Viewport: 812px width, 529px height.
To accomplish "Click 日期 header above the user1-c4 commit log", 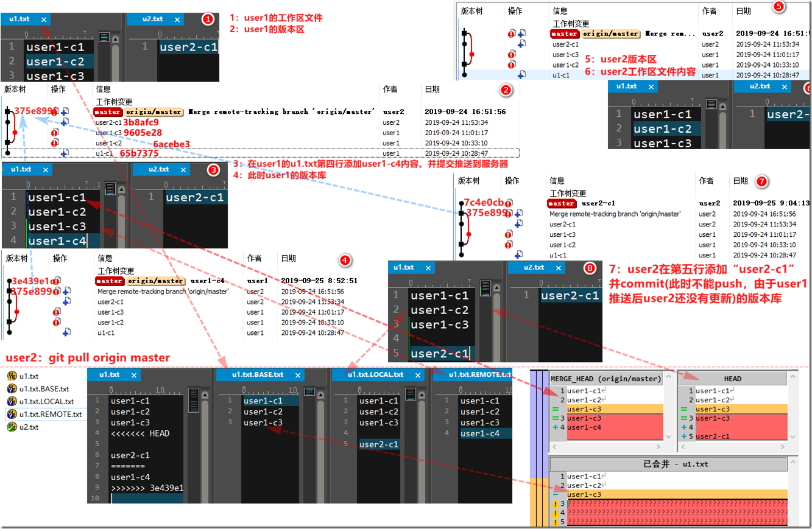I will pyautogui.click(x=289, y=258).
